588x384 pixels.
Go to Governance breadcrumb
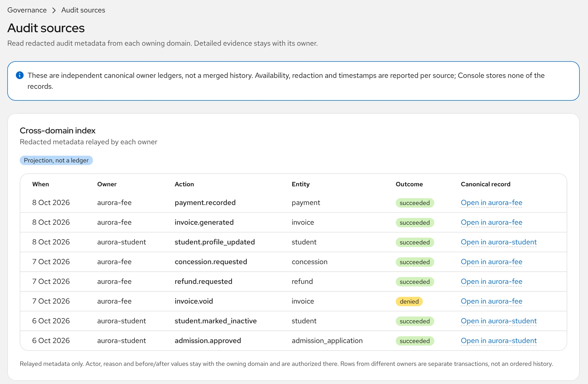[x=27, y=10]
